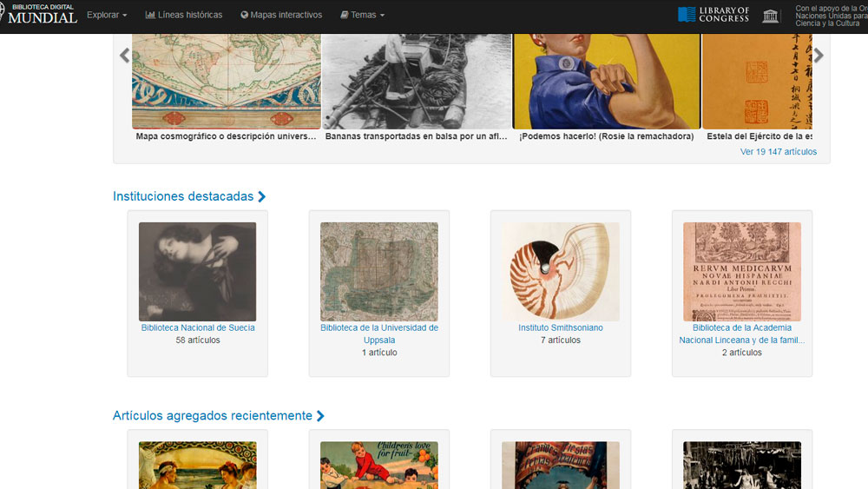Open Artículos agregados recientemente section link
Image resolution: width=868 pixels, height=489 pixels.
(219, 415)
